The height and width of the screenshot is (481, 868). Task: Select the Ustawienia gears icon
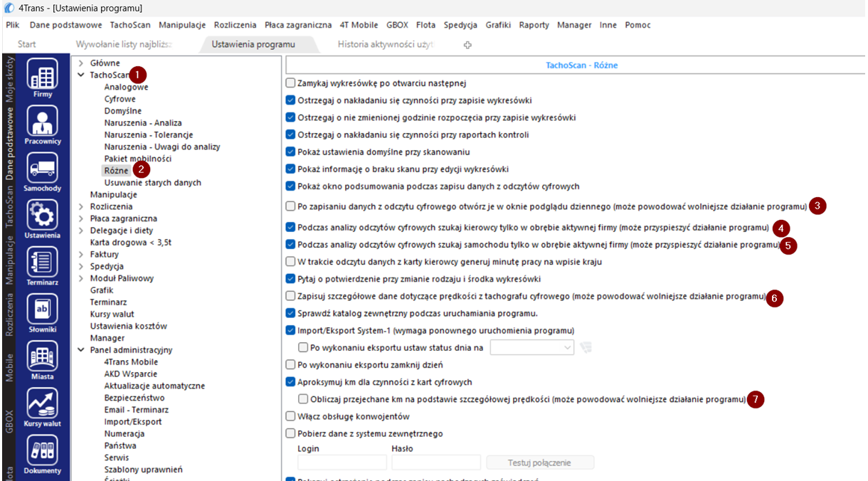point(42,217)
